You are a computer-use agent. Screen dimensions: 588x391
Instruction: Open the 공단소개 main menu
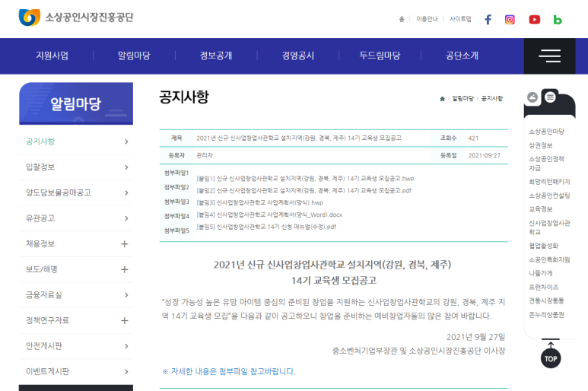click(x=462, y=56)
